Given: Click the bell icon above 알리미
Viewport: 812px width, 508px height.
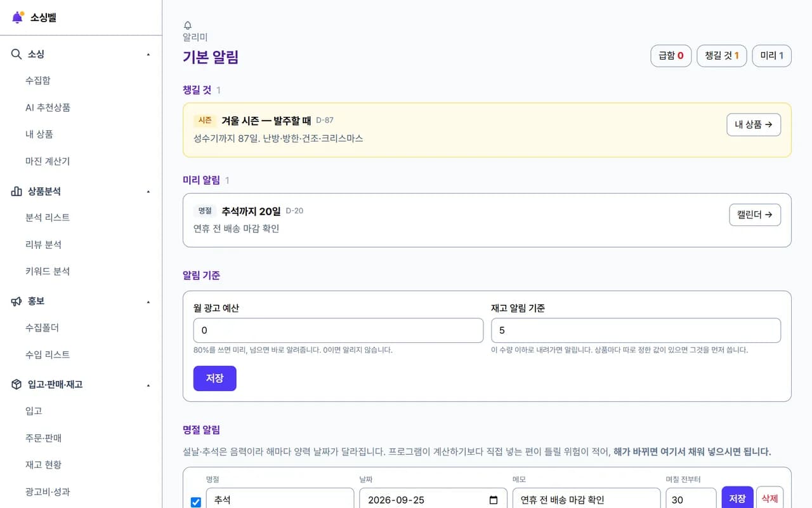Looking at the screenshot, I should (187, 25).
